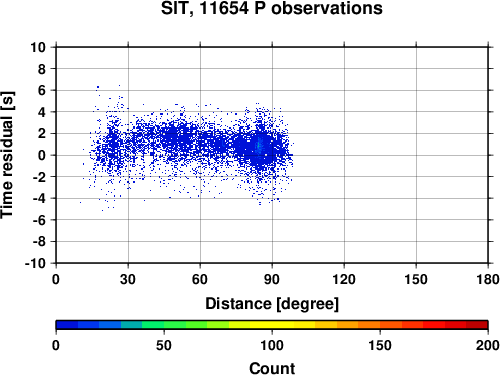Click the dense cyan data cluster near 85 degrees
Viewport: 500px width, 375px height.
(x=259, y=146)
